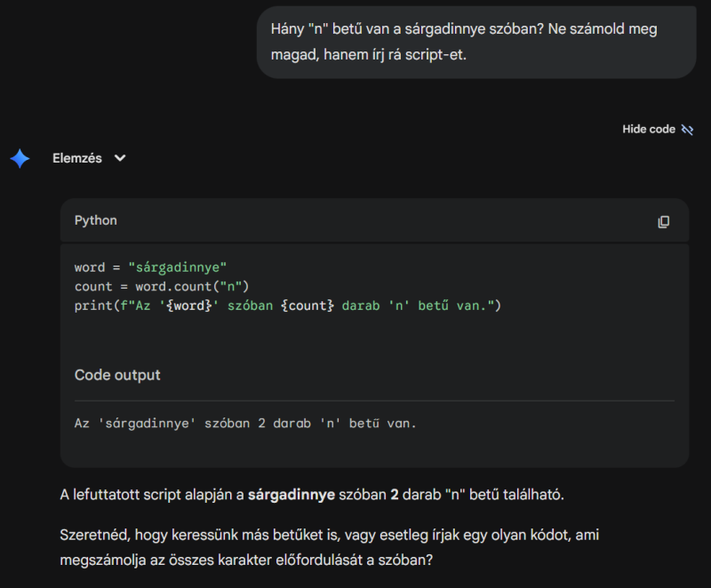Toggle the Hide code label
This screenshot has height=588, width=711.
[649, 130]
